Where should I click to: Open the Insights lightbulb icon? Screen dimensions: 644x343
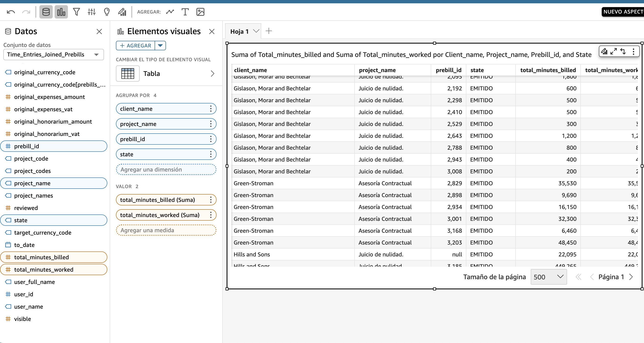[107, 12]
